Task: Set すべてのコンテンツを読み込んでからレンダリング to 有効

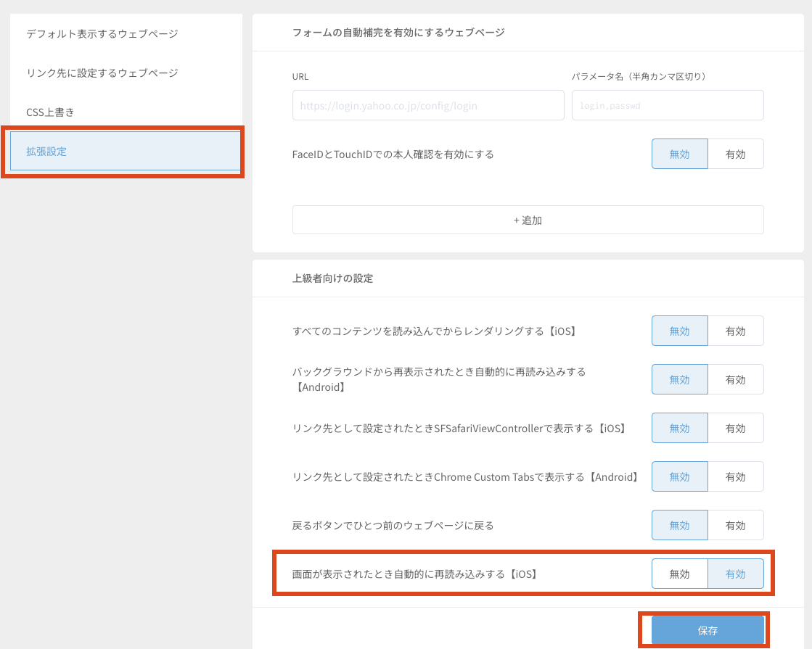Action: [735, 331]
